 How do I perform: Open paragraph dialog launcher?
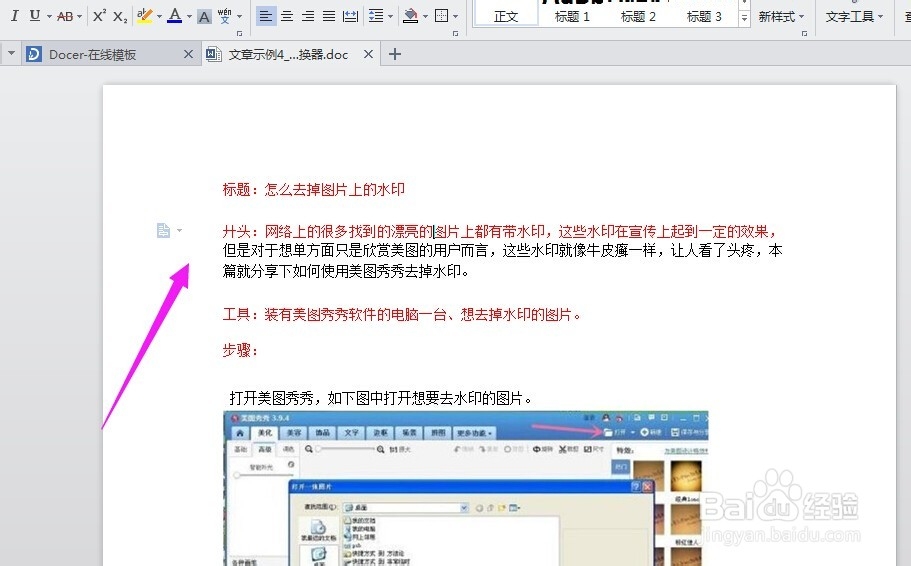456,34
